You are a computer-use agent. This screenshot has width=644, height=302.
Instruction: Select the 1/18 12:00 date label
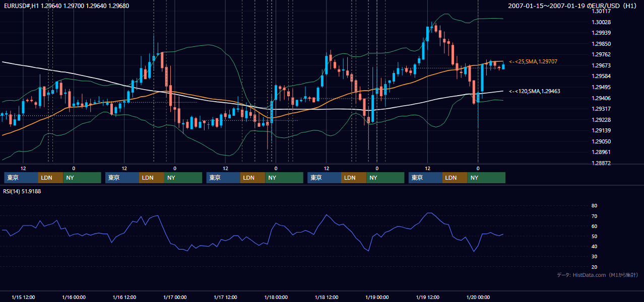[327, 297]
